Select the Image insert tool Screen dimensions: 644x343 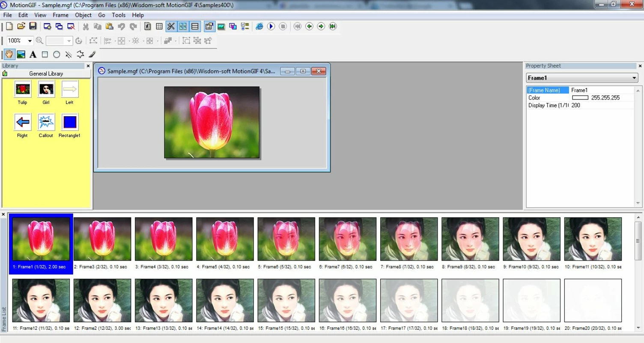pyautogui.click(x=21, y=54)
